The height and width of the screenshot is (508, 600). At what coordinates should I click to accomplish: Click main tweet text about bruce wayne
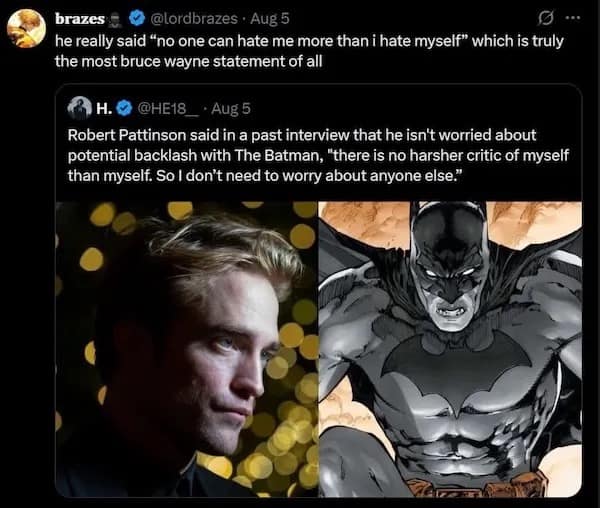click(300, 52)
